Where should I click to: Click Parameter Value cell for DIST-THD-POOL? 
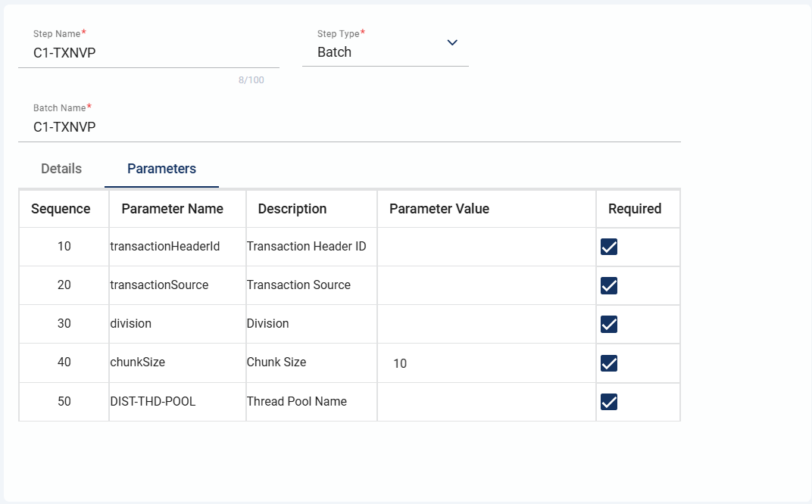point(486,402)
